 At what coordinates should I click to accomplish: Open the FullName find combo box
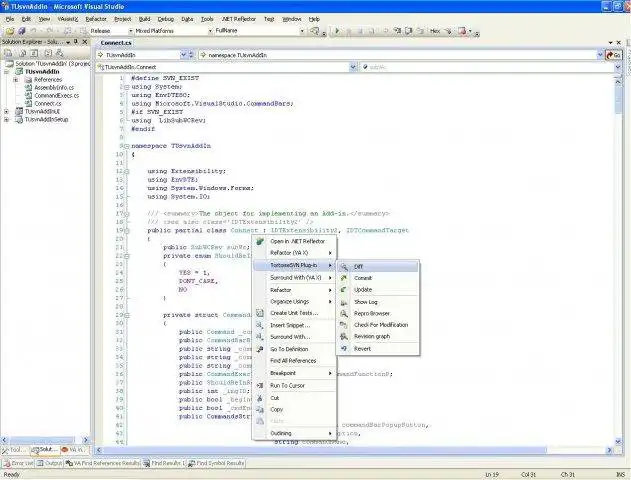click(x=302, y=31)
